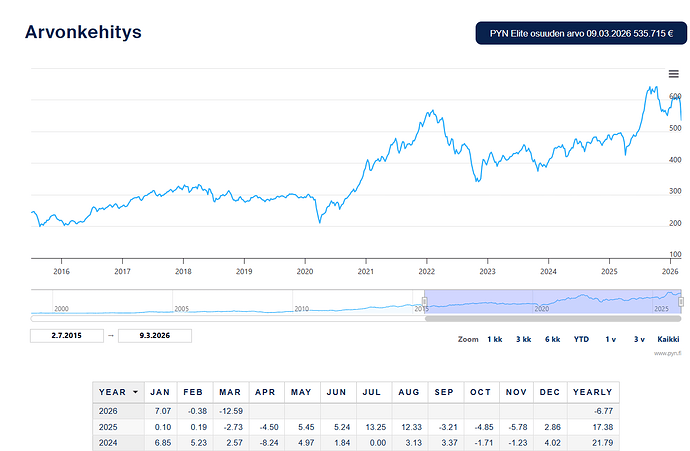Select the 3 kk zoom range
The height and width of the screenshot is (451, 690).
523,340
